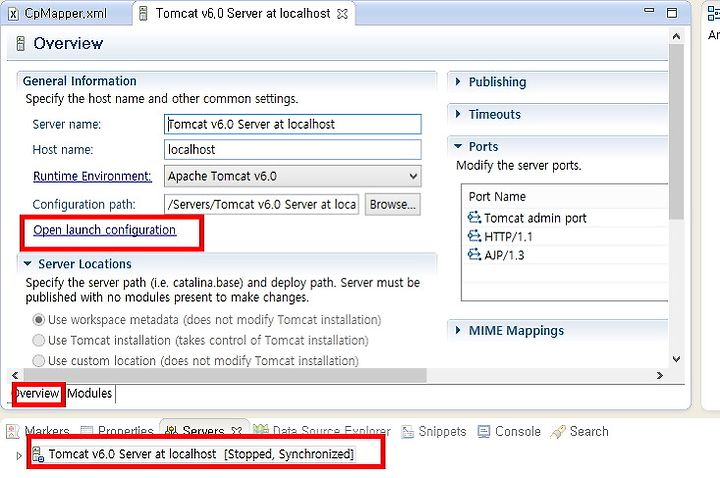
Task: Click the Data Source Explorer icon
Action: 260,430
